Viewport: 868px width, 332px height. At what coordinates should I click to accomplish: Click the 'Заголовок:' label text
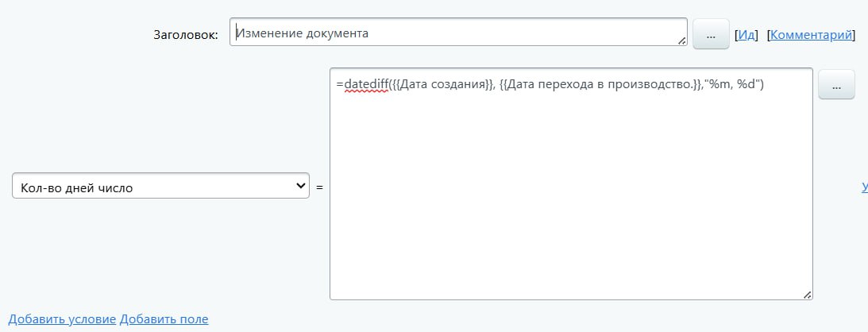(x=185, y=36)
